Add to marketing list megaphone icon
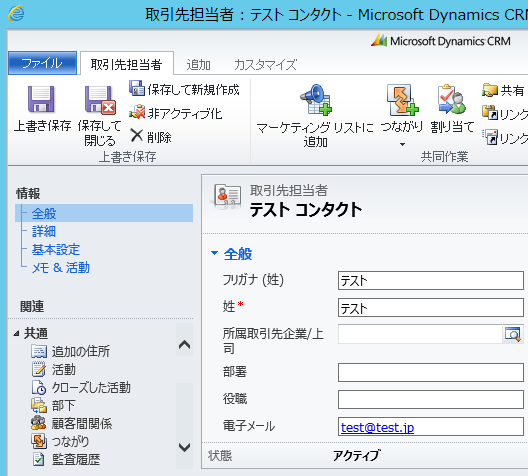The height and width of the screenshot is (476, 528). 316,100
